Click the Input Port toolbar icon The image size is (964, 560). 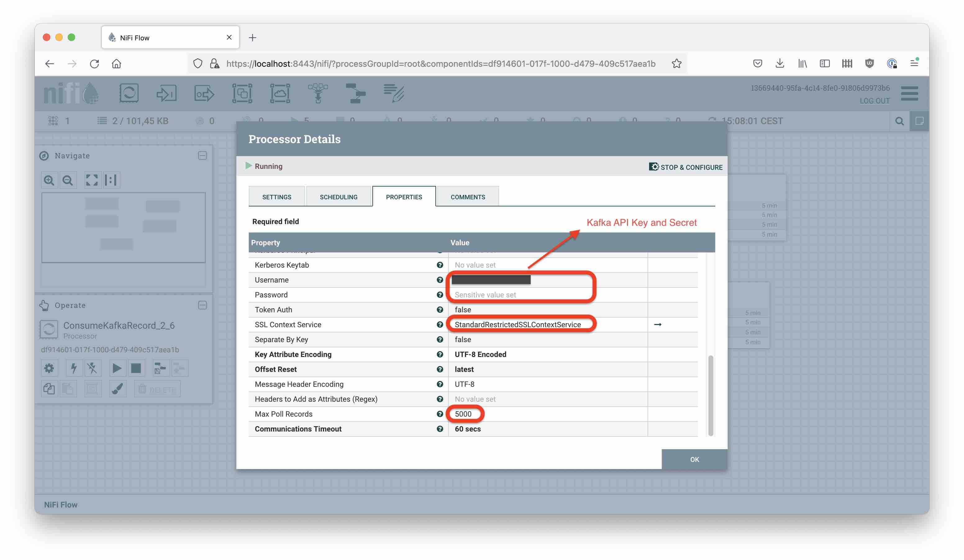(166, 93)
